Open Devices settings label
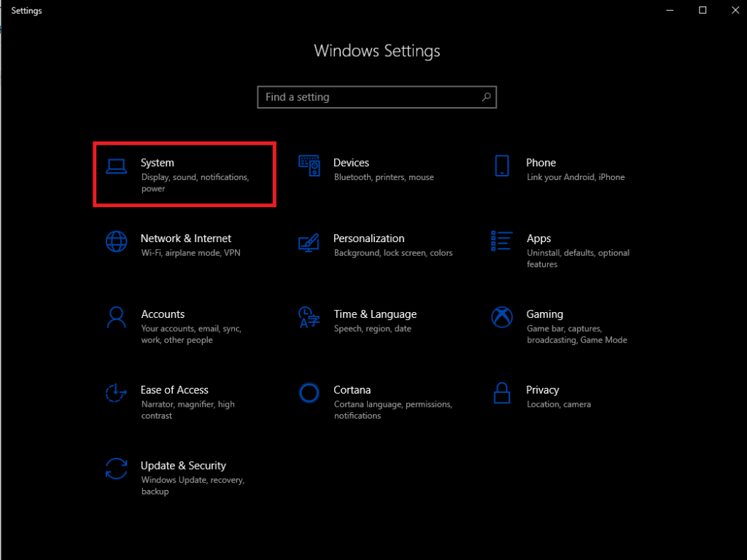Screen dimensions: 747x560 pyautogui.click(x=351, y=163)
